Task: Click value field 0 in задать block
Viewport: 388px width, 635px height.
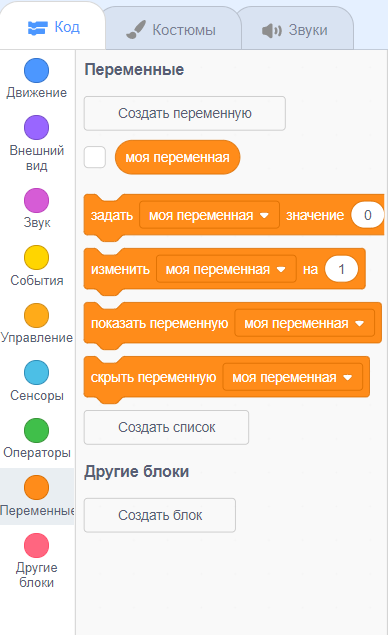Action: click(367, 215)
